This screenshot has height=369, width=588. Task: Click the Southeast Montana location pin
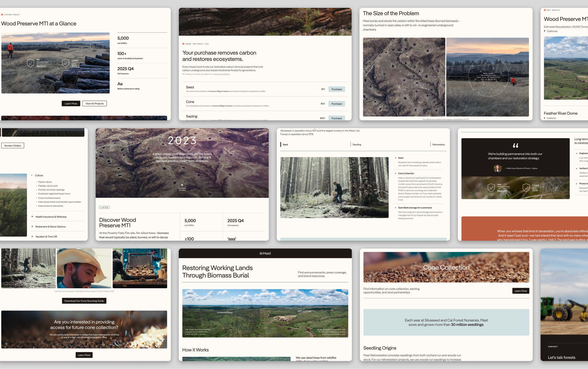(x=182, y=185)
